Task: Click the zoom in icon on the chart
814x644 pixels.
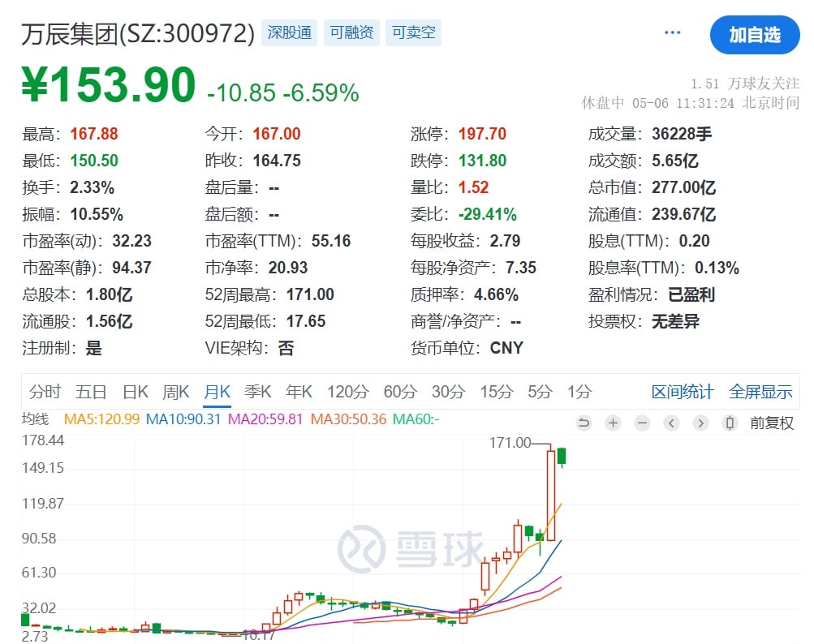Action: [613, 423]
